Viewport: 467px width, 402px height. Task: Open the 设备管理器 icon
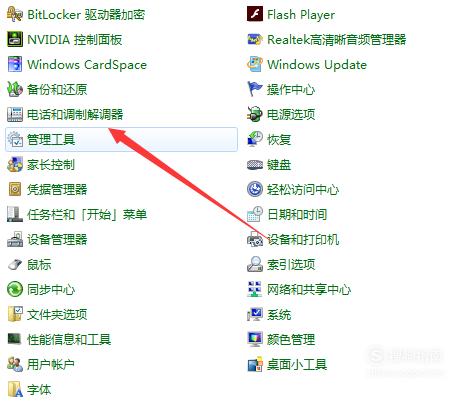point(15,239)
